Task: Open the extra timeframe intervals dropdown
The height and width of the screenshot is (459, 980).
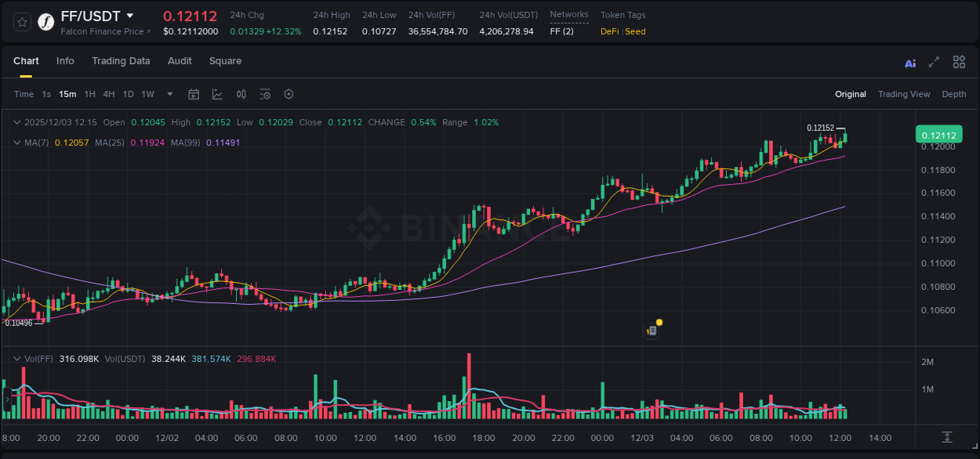Action: [x=169, y=93]
